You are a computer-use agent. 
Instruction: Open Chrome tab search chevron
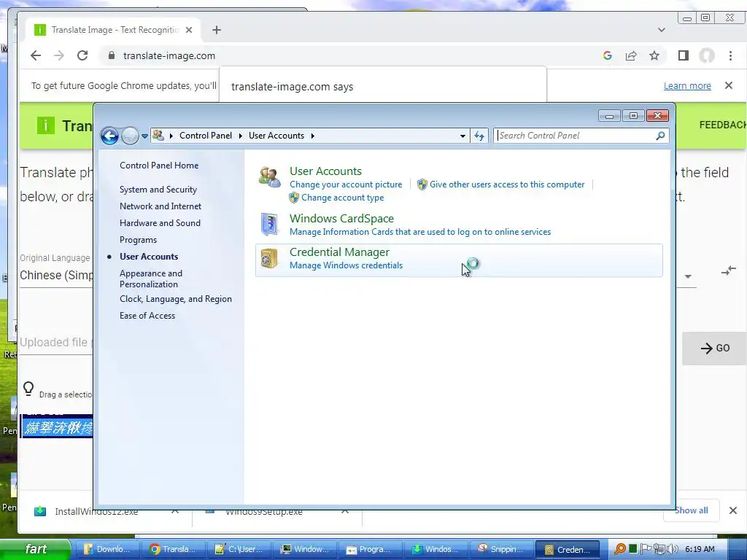pos(661,30)
